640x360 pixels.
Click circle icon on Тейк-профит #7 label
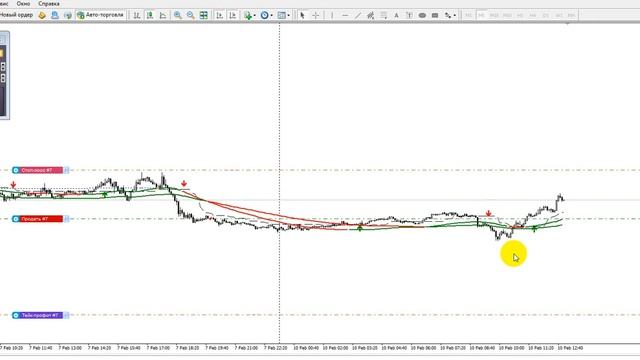pos(16,315)
